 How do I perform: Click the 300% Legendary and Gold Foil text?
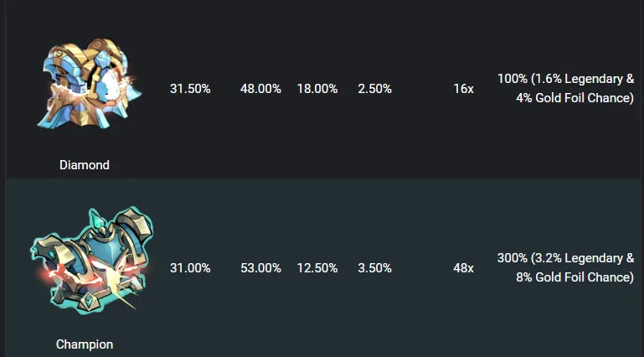tap(566, 267)
